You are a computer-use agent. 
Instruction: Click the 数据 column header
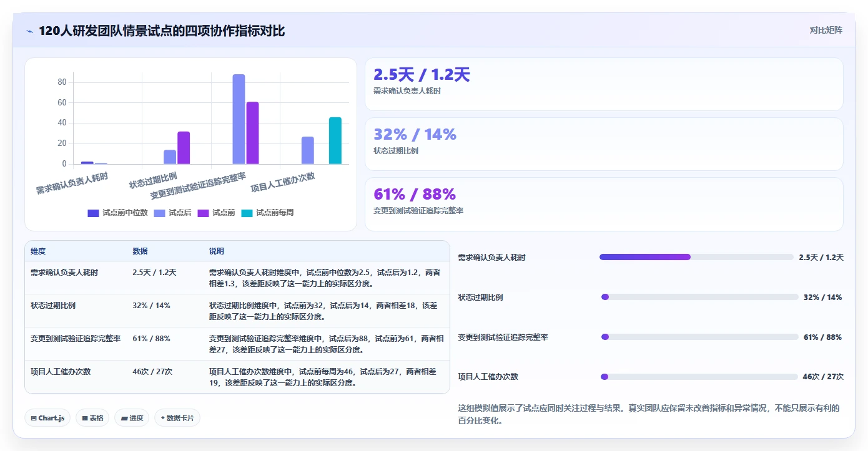pos(140,251)
